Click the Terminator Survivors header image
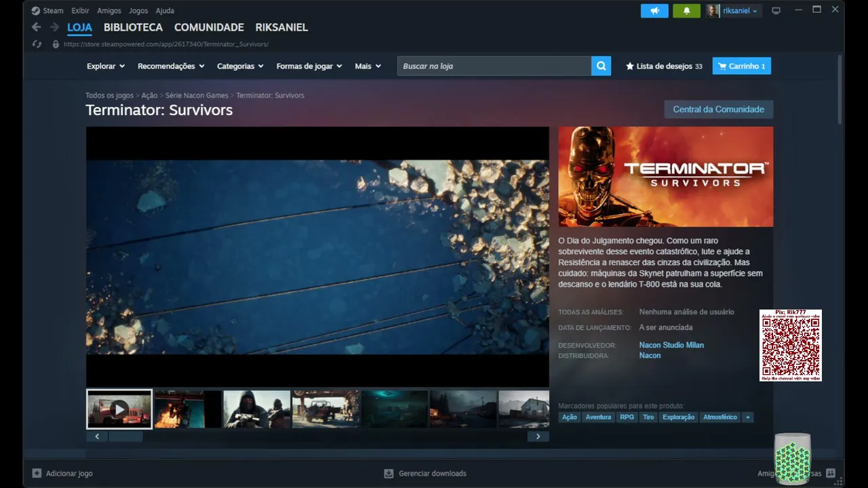The height and width of the screenshot is (488, 868). point(666,177)
